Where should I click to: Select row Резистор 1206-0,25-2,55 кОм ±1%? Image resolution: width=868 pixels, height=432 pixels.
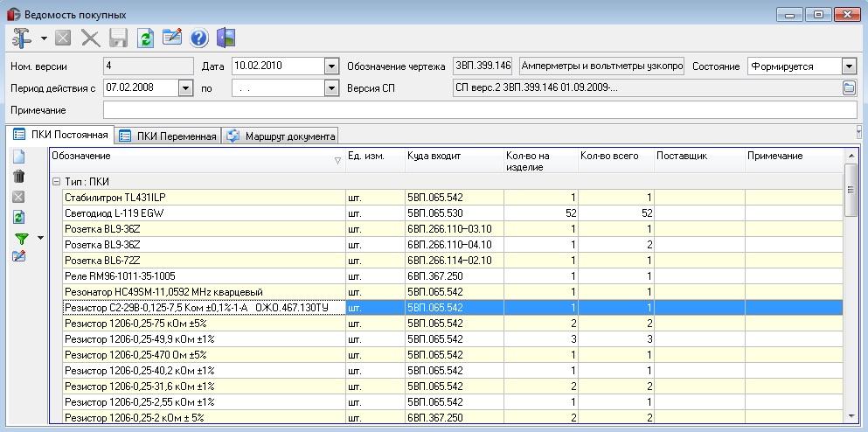click(453, 402)
